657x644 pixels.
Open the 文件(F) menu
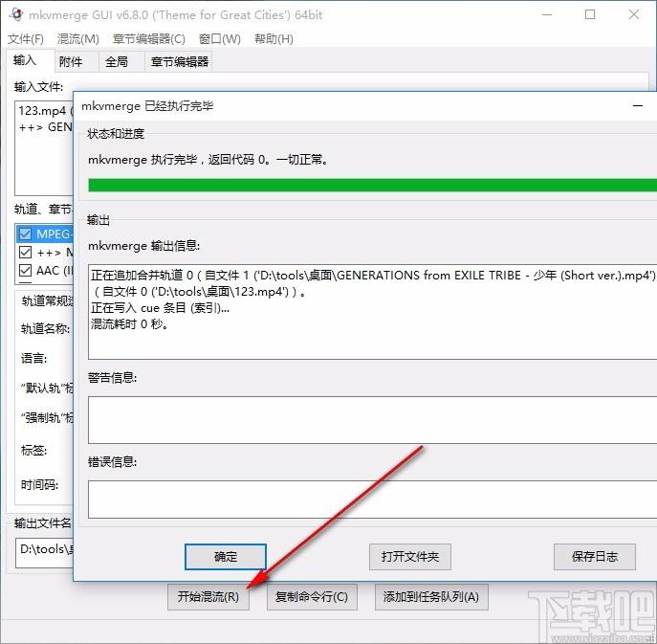point(26,39)
